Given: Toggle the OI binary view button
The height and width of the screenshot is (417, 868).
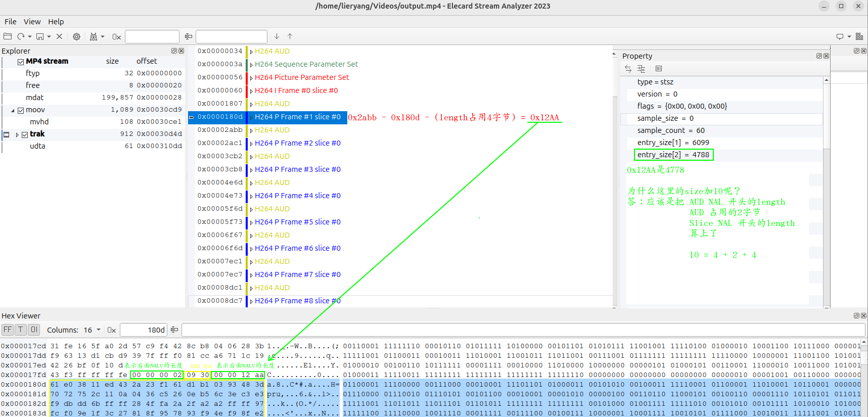Looking at the screenshot, I should coord(34,330).
